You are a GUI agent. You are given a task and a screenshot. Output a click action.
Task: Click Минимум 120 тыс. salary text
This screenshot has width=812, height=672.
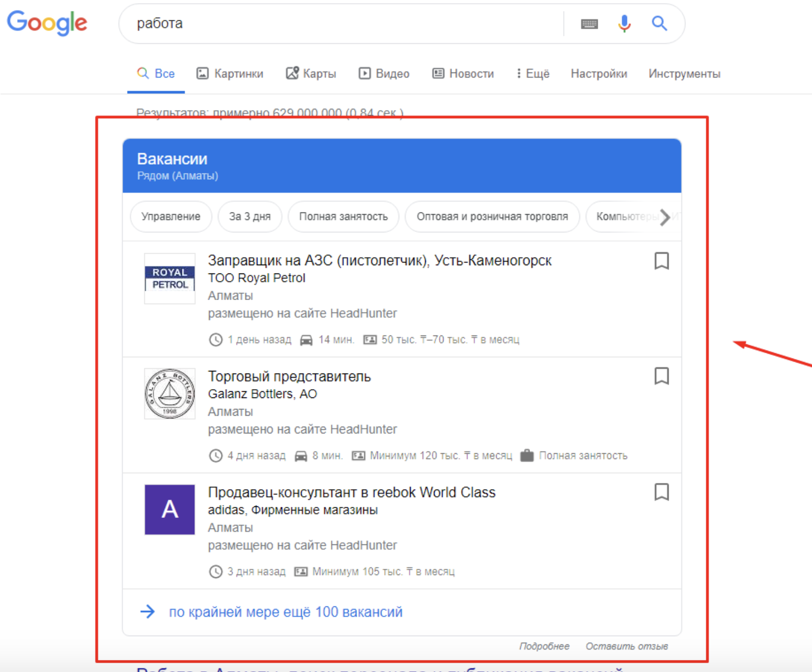(x=441, y=456)
